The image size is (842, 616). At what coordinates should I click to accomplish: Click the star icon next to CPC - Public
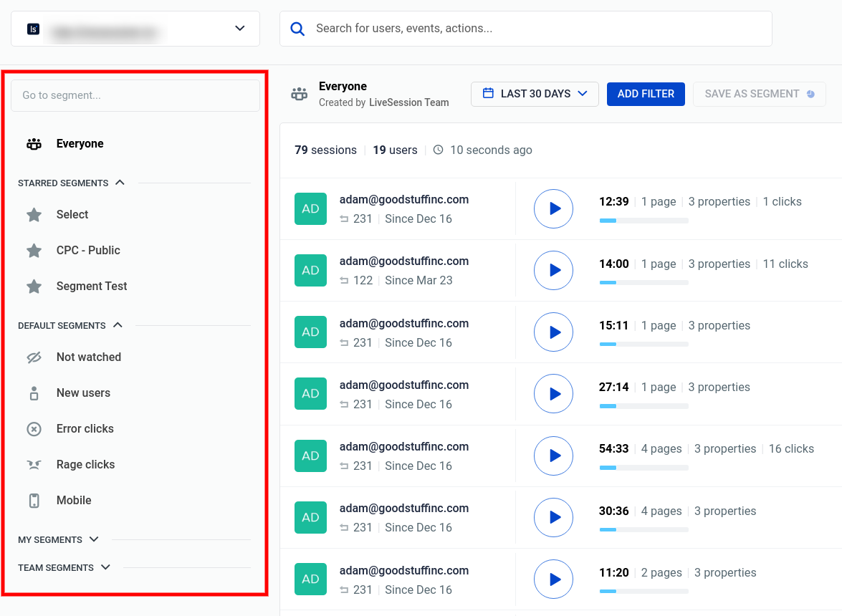[34, 251]
